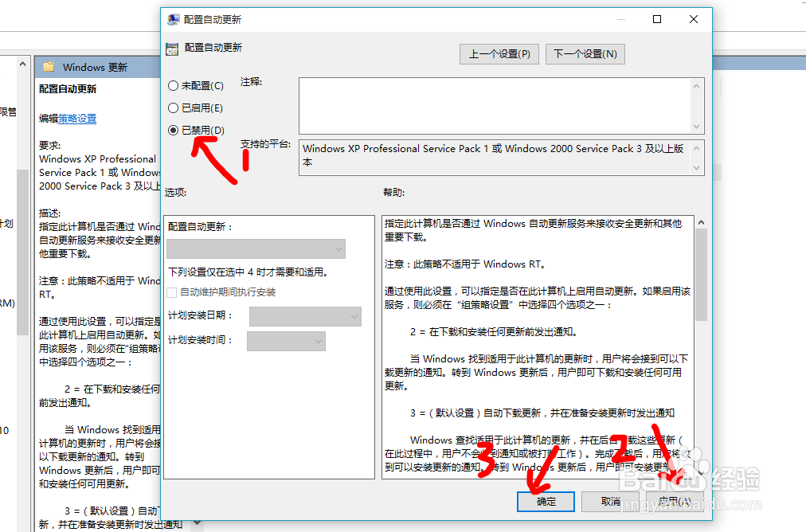Click the help pane scroll-down arrow
The width and height of the screenshot is (806, 532).
click(x=701, y=472)
